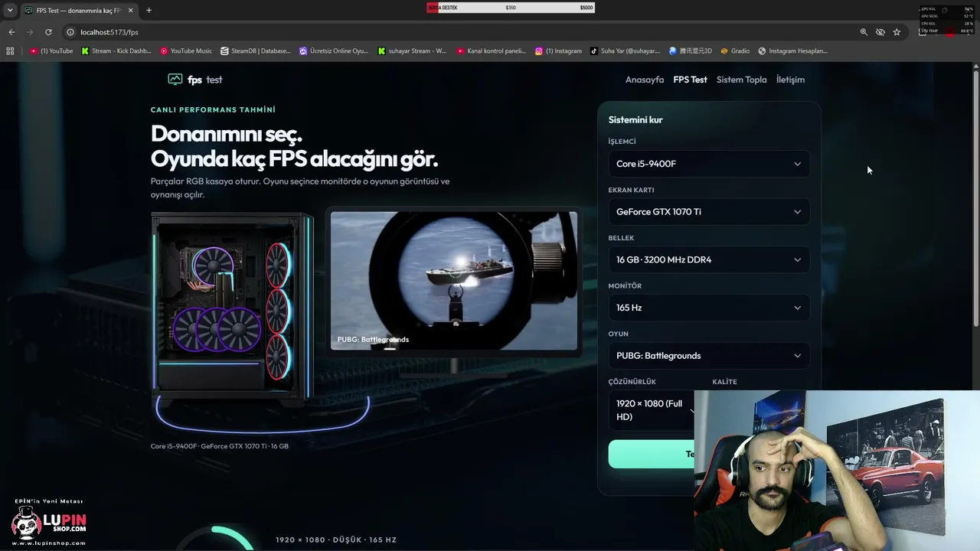The height and width of the screenshot is (551, 980).
Task: Click the 'CANLI PERFORMANS TAHMİNİ' label
Action: click(x=213, y=109)
